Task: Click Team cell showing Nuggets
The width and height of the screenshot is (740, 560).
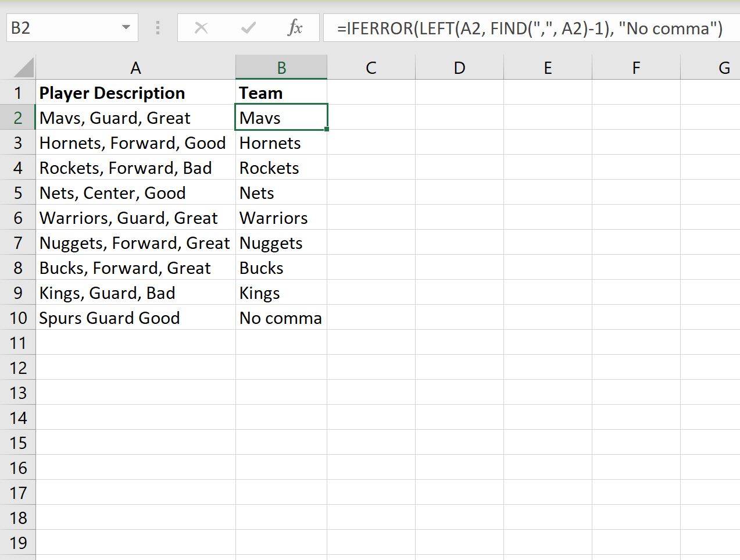Action: 281,242
